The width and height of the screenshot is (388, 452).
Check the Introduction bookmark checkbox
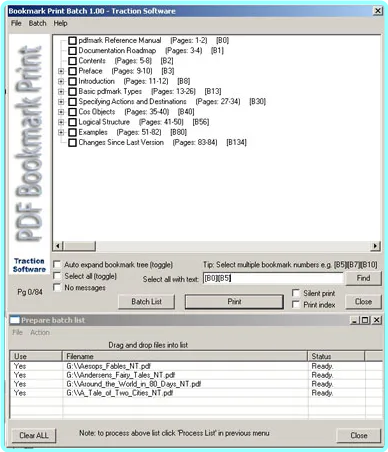pyautogui.click(x=72, y=81)
